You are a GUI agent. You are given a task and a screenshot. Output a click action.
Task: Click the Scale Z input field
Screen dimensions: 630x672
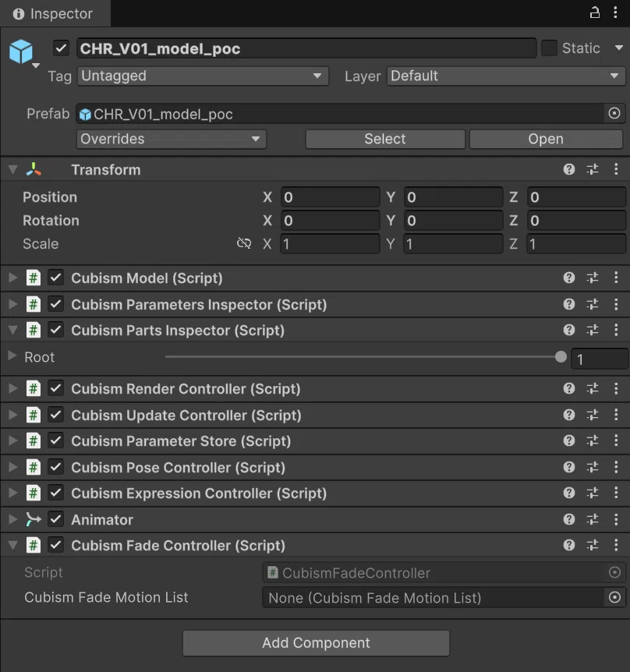tap(576, 243)
